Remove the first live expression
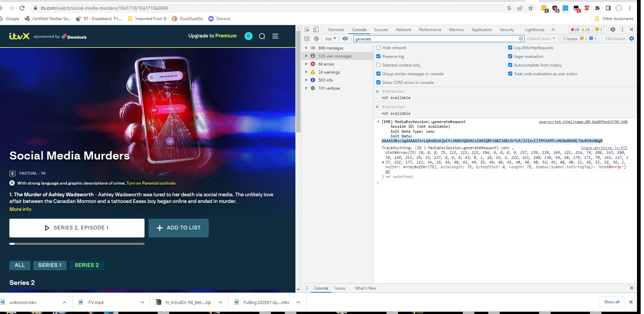The height and width of the screenshot is (314, 644). 377,91
